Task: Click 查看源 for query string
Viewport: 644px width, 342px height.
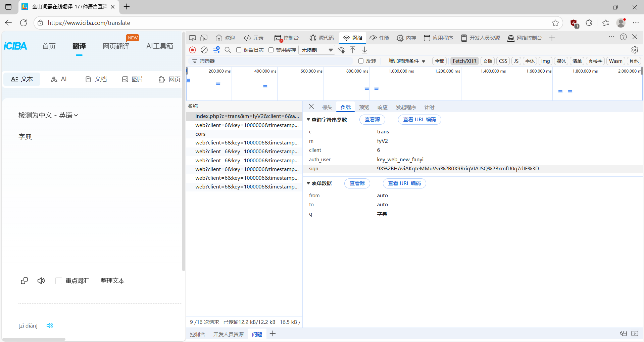Action: point(372,120)
